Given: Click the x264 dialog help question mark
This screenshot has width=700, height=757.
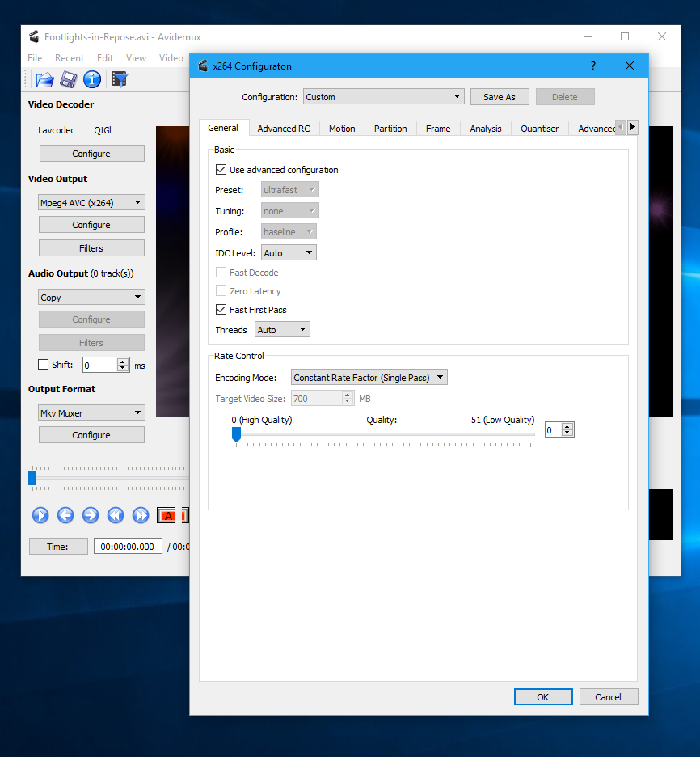Looking at the screenshot, I should (x=593, y=66).
